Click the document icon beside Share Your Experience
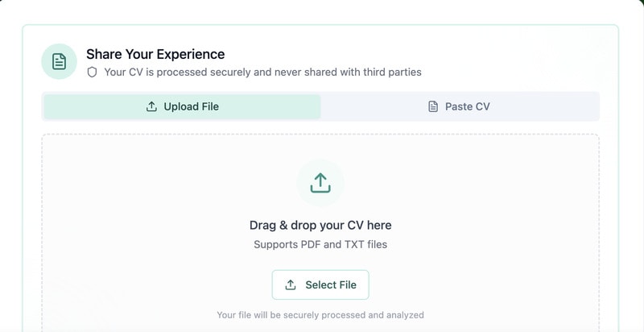 (59, 62)
